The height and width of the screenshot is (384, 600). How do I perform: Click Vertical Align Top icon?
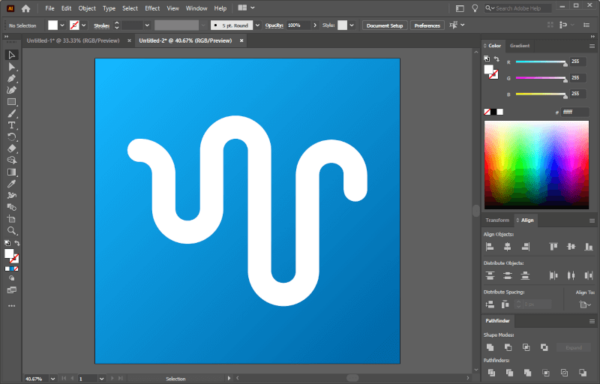553,247
